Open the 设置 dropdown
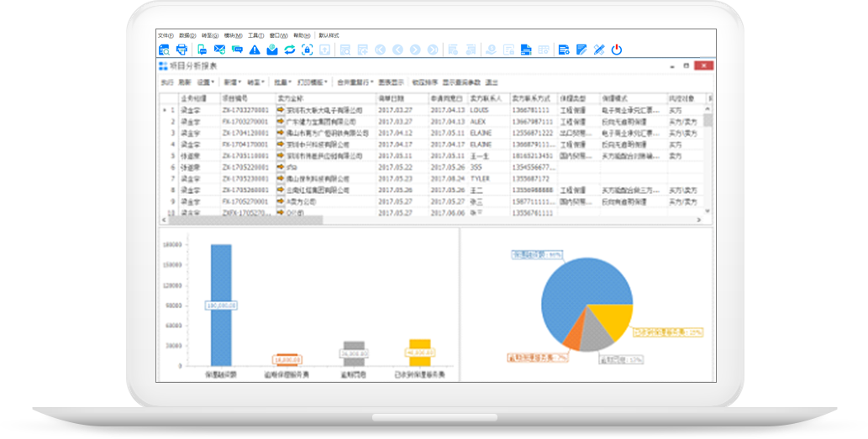This screenshot has width=868, height=439. [x=206, y=83]
